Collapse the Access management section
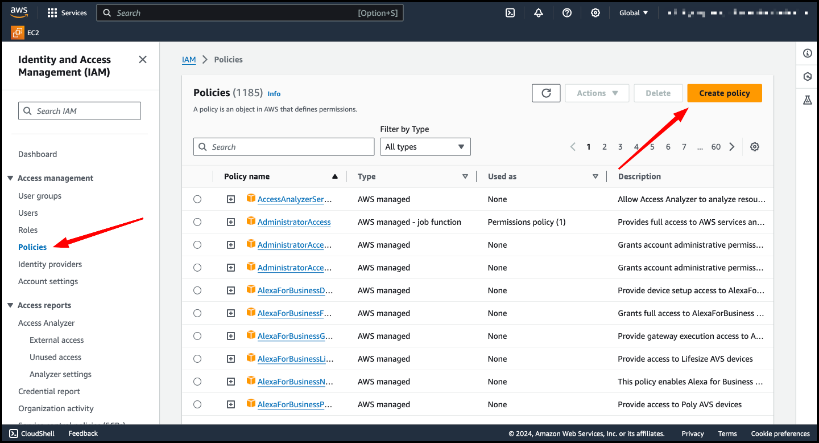The width and height of the screenshot is (819, 443). [x=10, y=178]
